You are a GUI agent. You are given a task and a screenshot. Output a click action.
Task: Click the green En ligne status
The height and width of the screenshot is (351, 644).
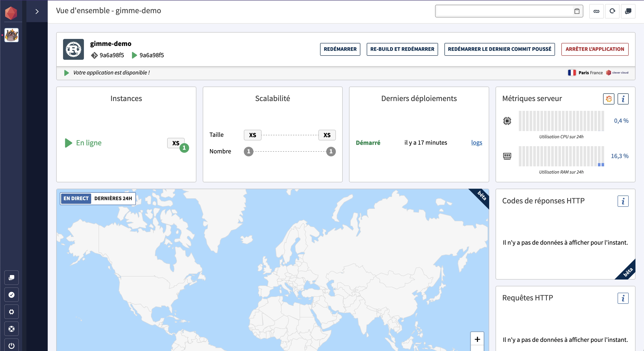[x=83, y=143]
